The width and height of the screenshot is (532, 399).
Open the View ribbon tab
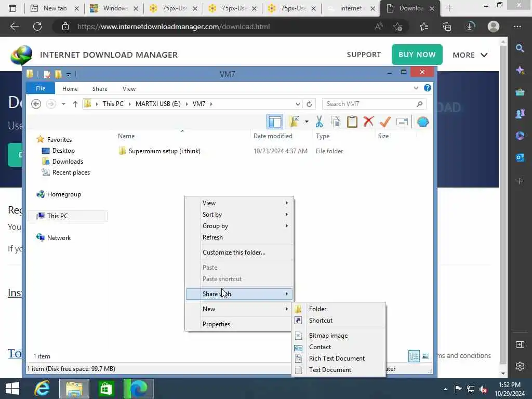129,88
